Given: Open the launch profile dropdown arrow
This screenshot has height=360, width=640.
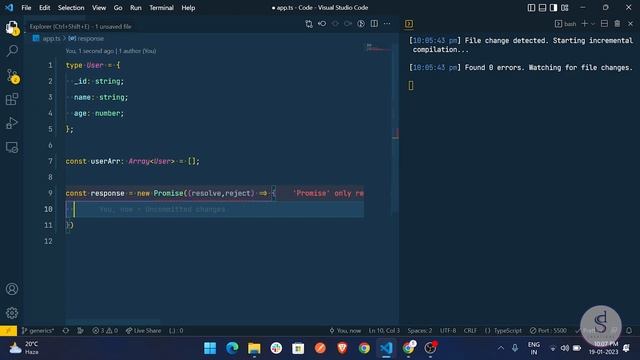Looking at the screenshot, I should [x=593, y=24].
